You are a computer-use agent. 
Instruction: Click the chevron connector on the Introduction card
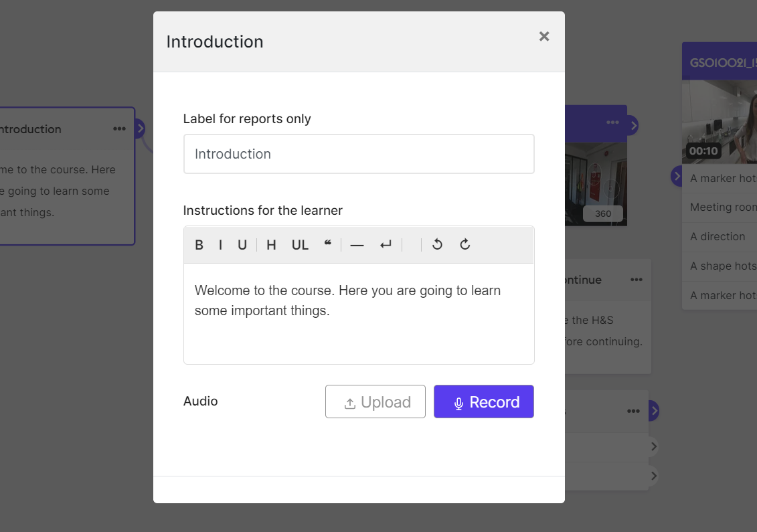tap(140, 128)
